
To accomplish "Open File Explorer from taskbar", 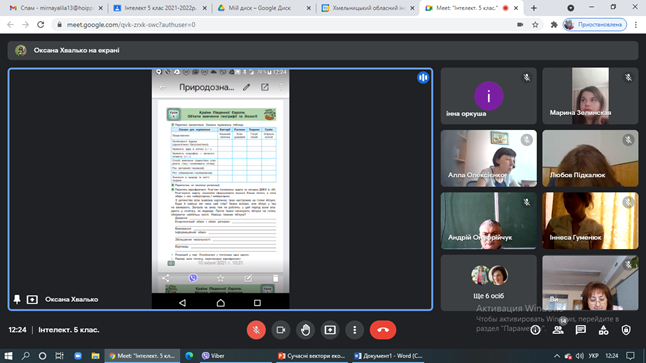I will pyautogui.click(x=95, y=356).
